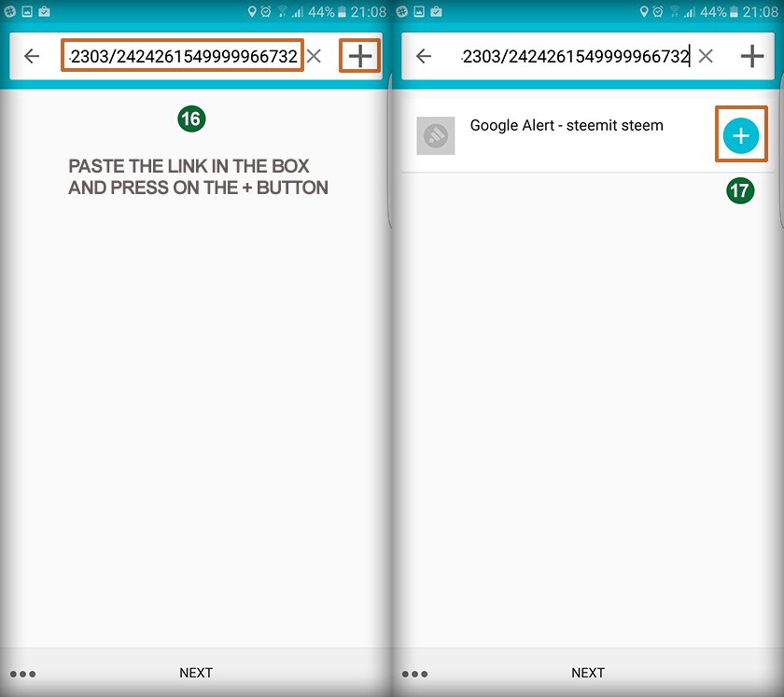
Task: Tap briefcase notification icon in right status bar
Action: tap(436, 11)
